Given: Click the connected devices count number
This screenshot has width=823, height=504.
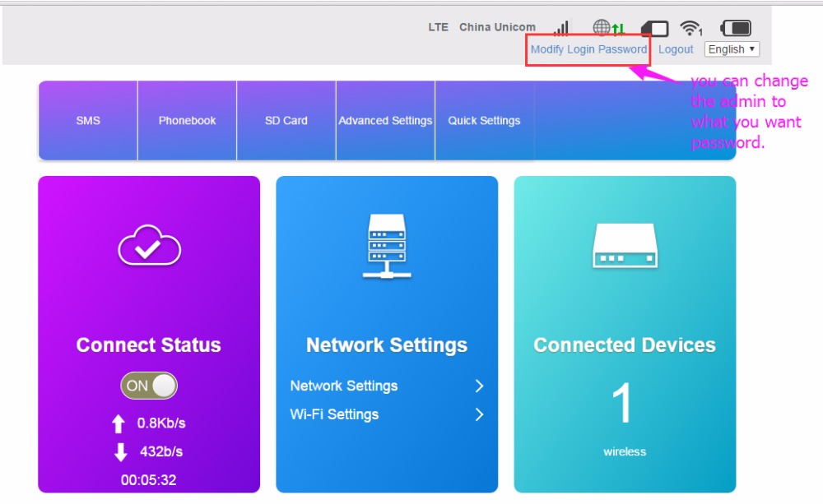Looking at the screenshot, I should (x=624, y=405).
